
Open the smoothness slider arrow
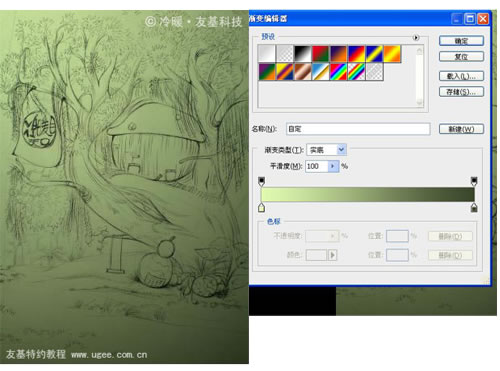coord(334,166)
